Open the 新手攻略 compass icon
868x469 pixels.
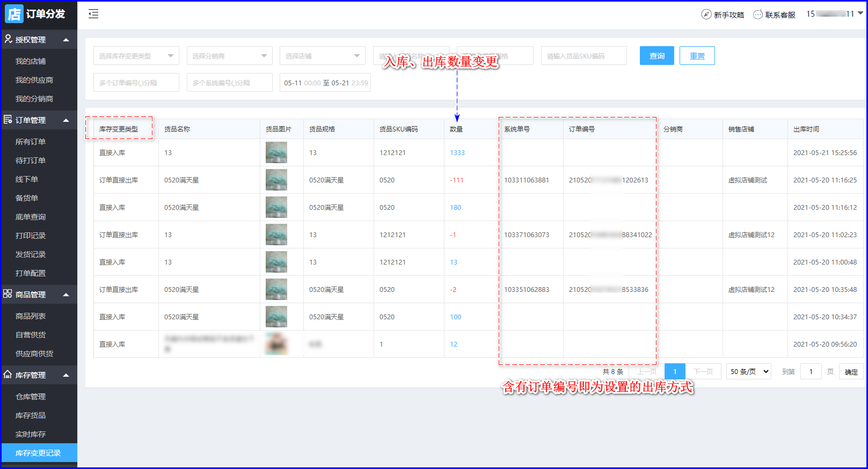pos(706,14)
